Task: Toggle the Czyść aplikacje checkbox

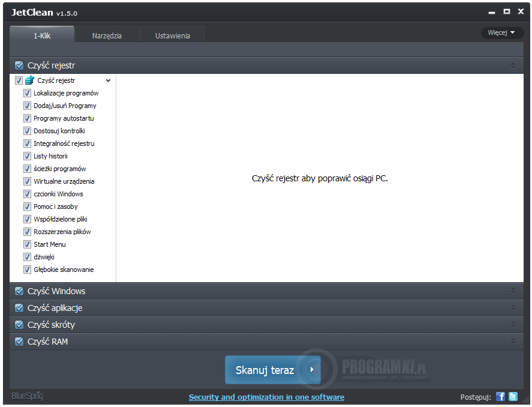Action: 19,308
